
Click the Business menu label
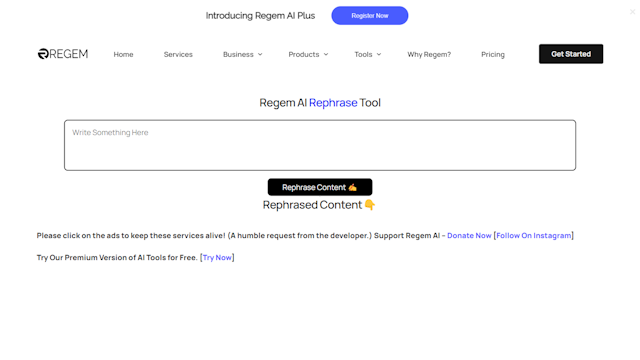click(x=238, y=54)
